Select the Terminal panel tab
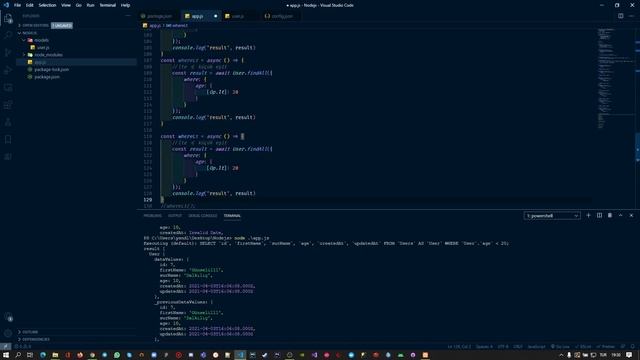Image resolution: width=640 pixels, height=360 pixels. [232, 216]
